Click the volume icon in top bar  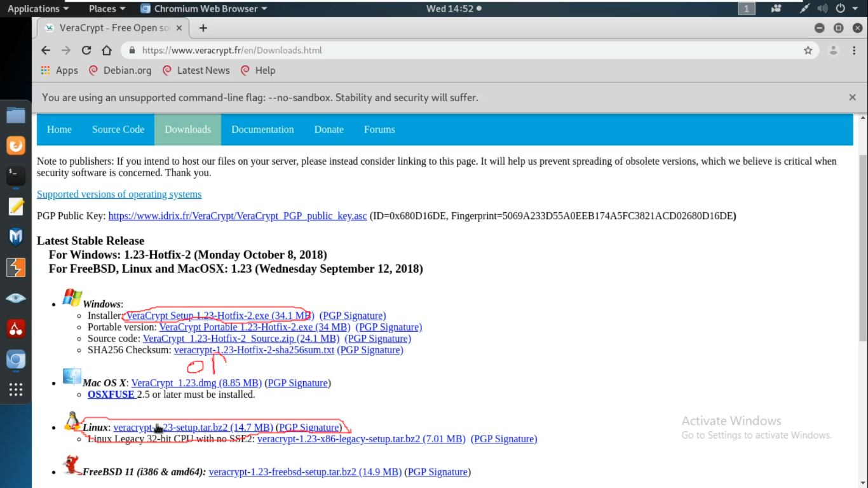(823, 9)
